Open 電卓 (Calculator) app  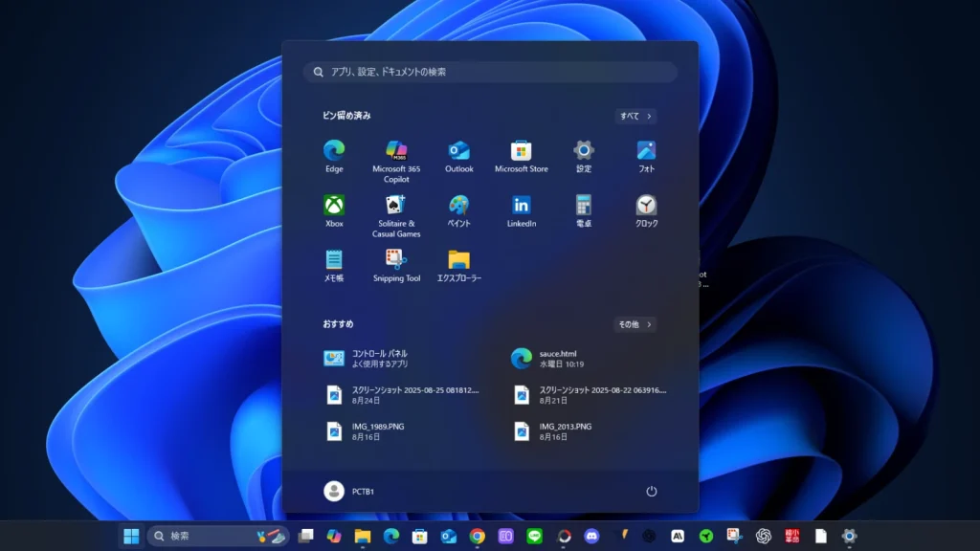(584, 210)
